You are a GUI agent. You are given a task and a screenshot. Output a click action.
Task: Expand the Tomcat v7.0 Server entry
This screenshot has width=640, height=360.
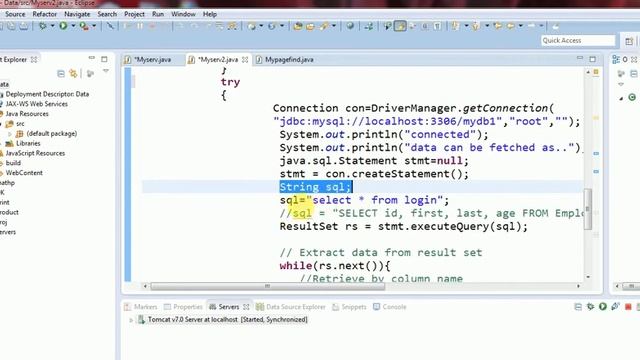point(131,320)
